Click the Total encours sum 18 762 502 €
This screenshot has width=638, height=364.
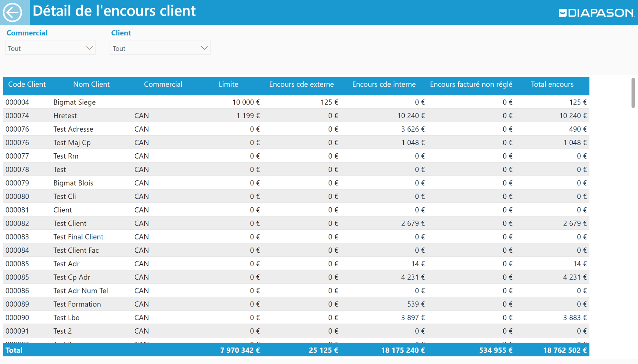point(565,350)
